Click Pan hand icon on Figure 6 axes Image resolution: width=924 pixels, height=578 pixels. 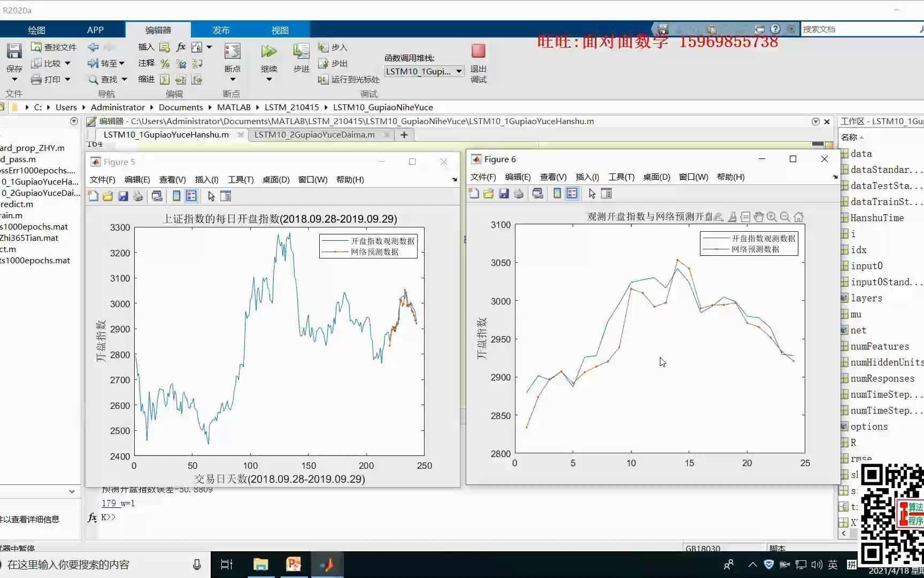(758, 217)
